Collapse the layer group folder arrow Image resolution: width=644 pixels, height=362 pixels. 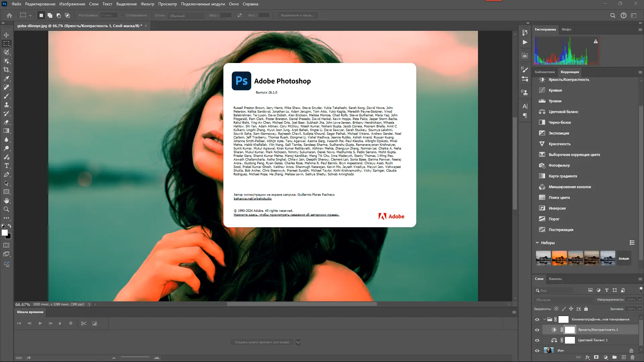(x=544, y=319)
